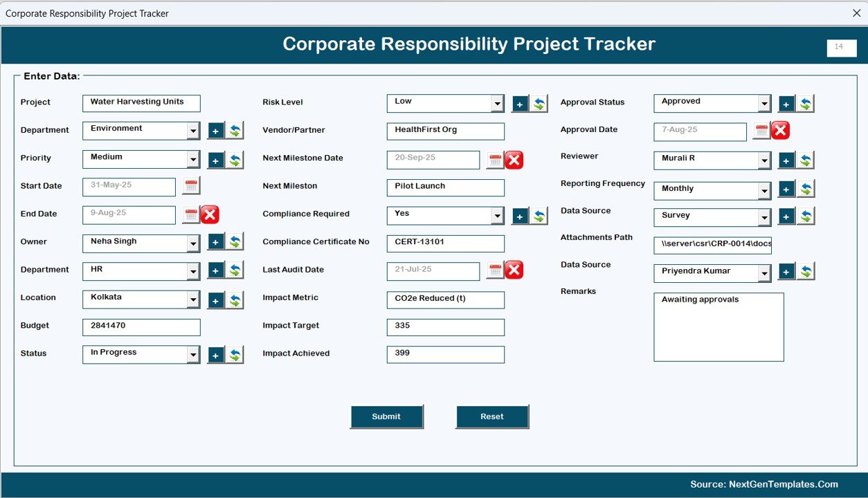Select the Remarks text area
The width and height of the screenshot is (868, 498).
718,326
